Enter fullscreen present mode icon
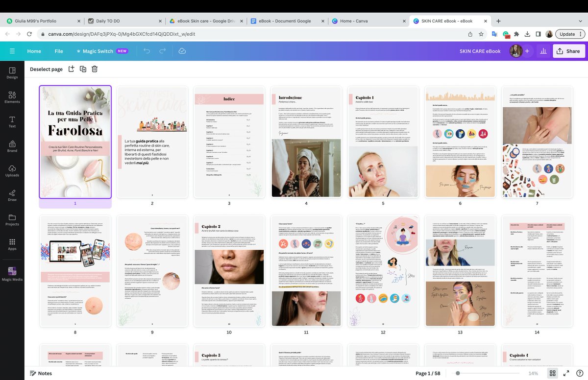This screenshot has height=380, width=588. pos(566,373)
